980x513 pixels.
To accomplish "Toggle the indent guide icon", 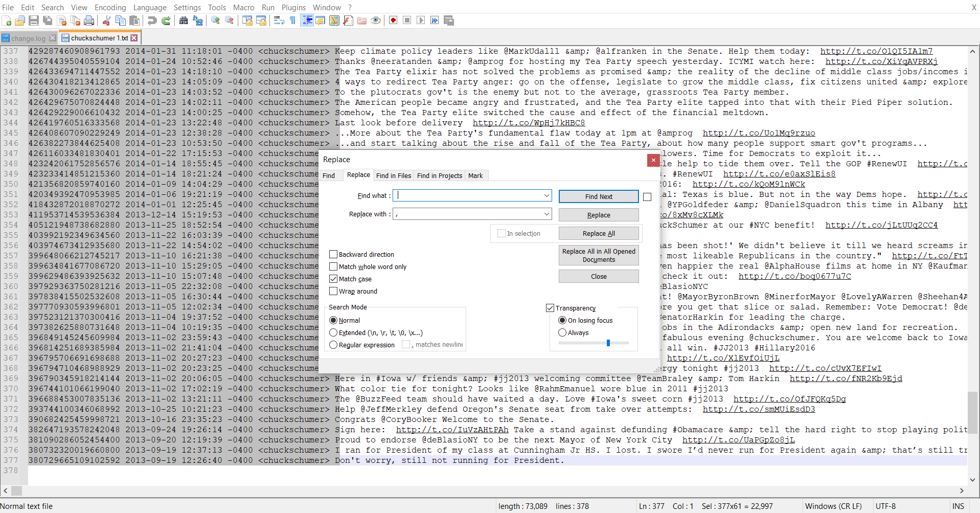I will tap(307, 20).
